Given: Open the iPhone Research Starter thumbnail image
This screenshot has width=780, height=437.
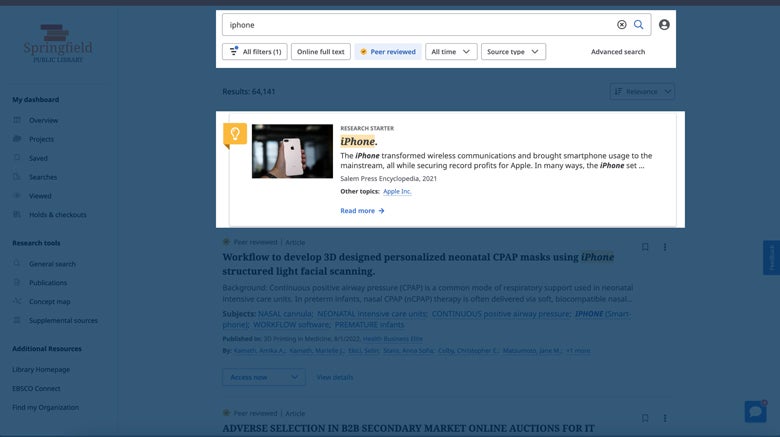Looking at the screenshot, I should (x=292, y=151).
